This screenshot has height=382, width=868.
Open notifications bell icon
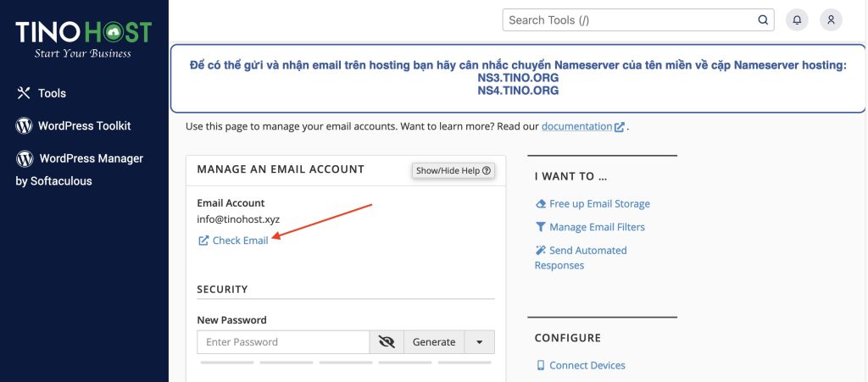797,19
